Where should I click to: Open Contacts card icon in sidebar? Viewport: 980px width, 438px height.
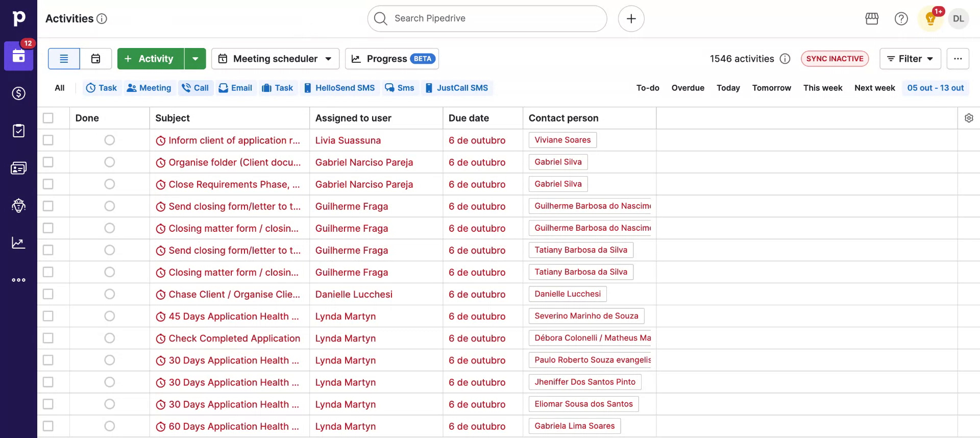tap(18, 168)
